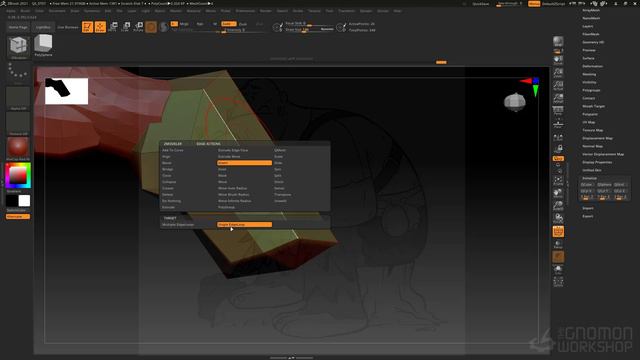640x360 pixels.
Task: Expand the NanoMesh subpalette
Action: pos(591,18)
